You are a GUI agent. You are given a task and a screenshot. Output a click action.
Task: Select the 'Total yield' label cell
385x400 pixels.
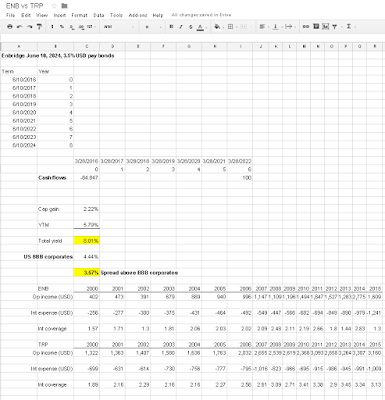(x=55, y=241)
